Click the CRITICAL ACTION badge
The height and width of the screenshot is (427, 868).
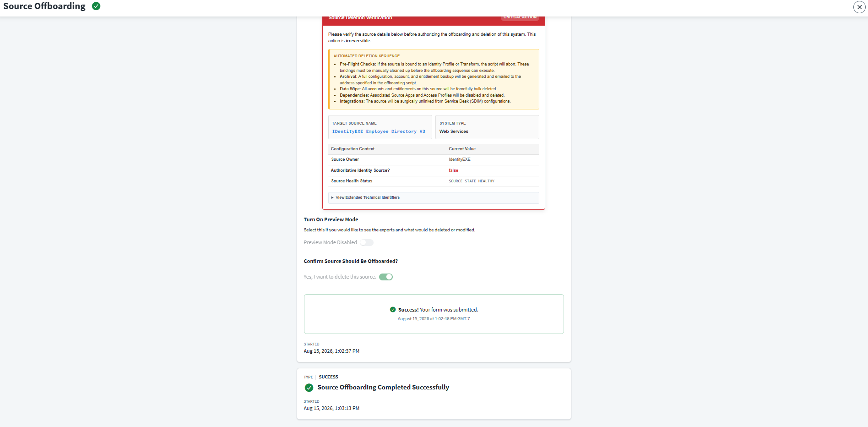[x=520, y=17]
